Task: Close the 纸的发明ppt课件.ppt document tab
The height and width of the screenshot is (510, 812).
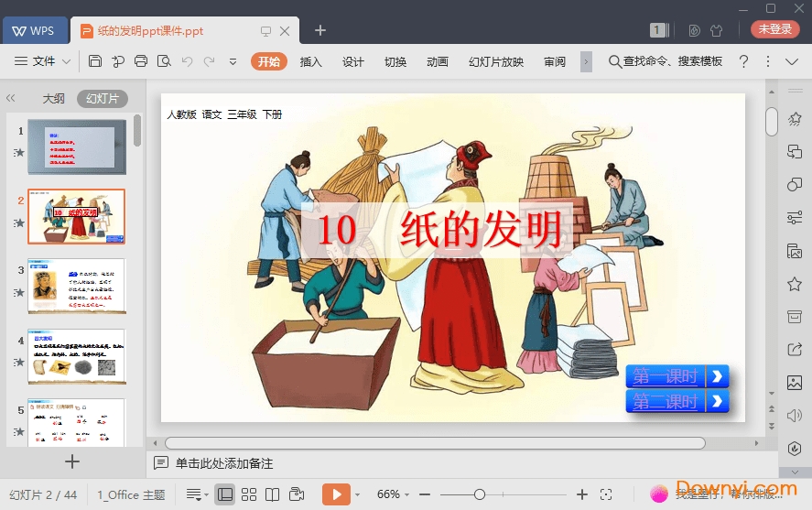Action: [285, 31]
